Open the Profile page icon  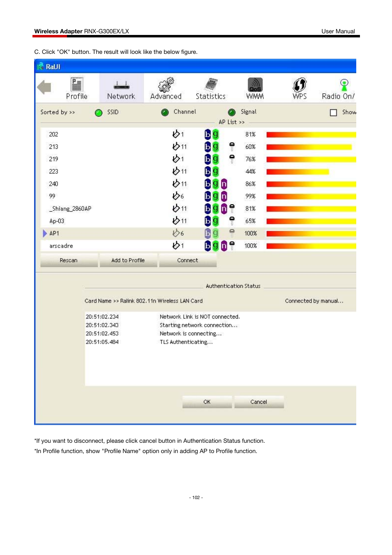tap(76, 84)
